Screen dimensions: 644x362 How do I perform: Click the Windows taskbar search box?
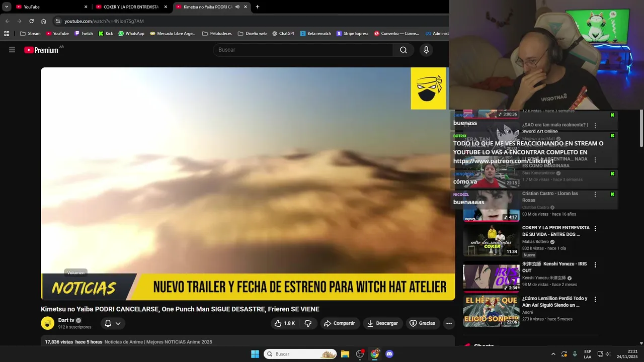tap(300, 354)
